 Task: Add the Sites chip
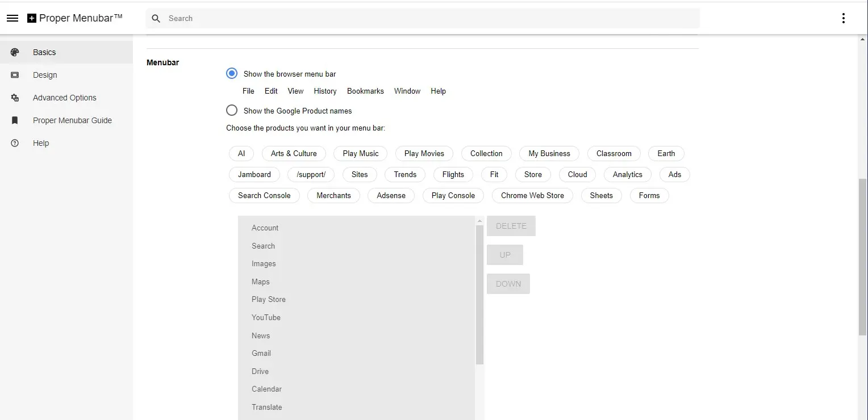(x=360, y=174)
